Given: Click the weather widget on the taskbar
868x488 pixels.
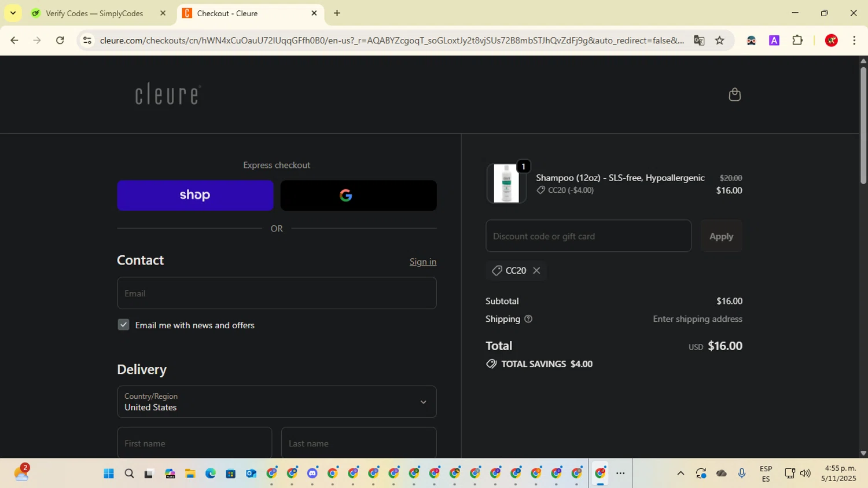Looking at the screenshot, I should point(21,473).
